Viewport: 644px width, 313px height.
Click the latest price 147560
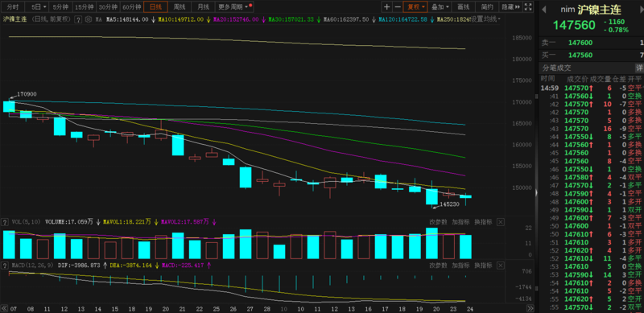tap(574, 25)
